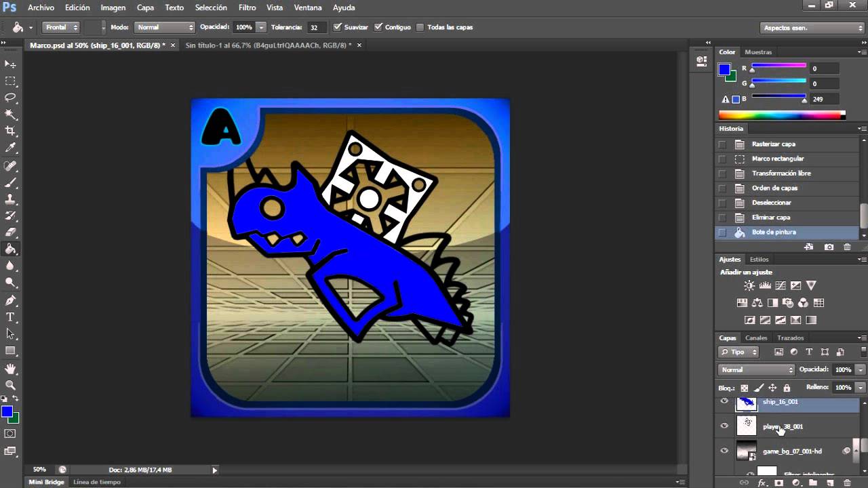Select the Healing Brush tool
The height and width of the screenshot is (488, 868).
point(10,166)
